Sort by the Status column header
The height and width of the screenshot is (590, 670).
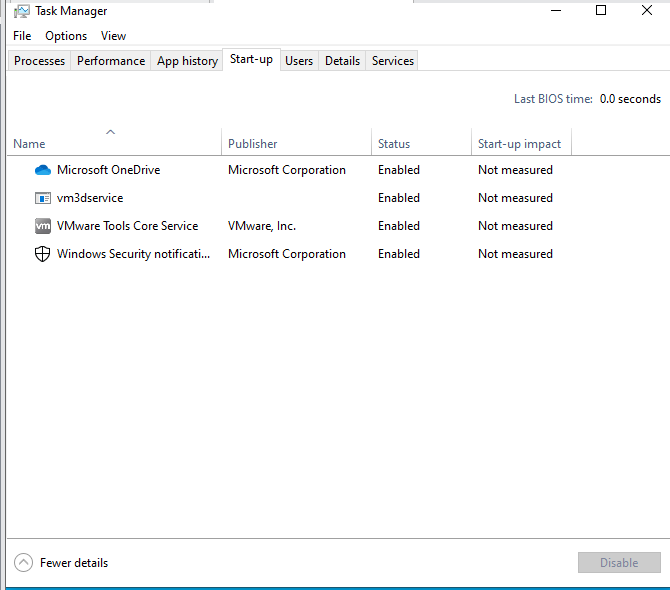tap(421, 142)
